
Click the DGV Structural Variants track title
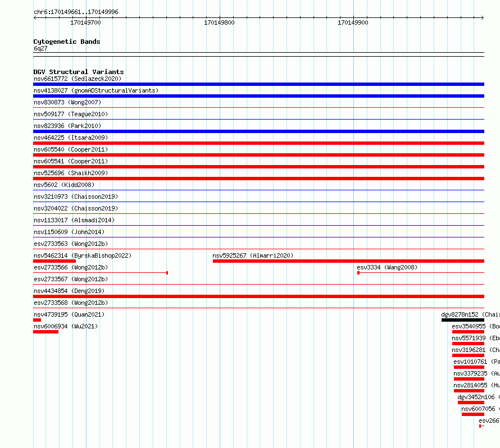pos(79,72)
